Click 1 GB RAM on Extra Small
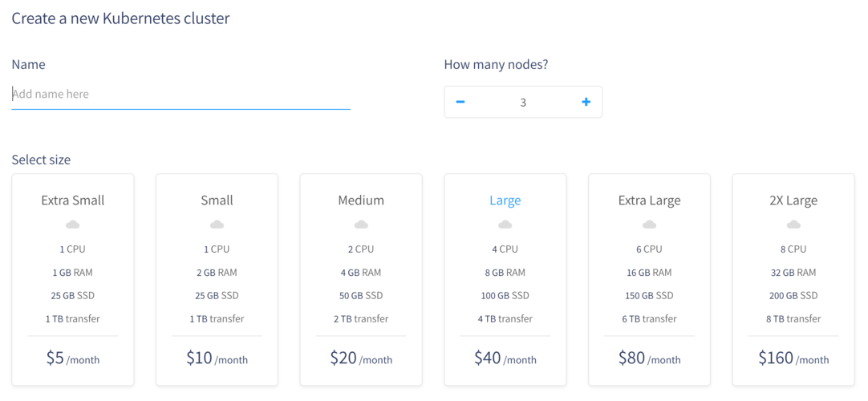Viewport: 868px width, 401px height. (x=72, y=272)
